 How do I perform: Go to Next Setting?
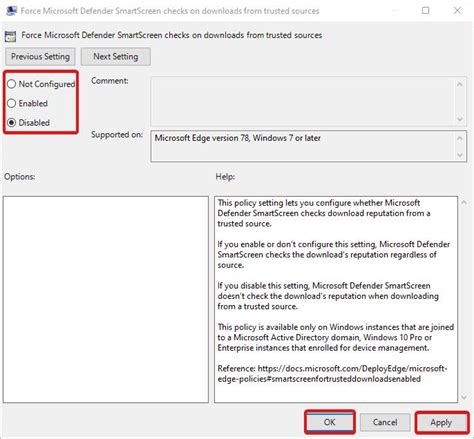click(x=116, y=57)
